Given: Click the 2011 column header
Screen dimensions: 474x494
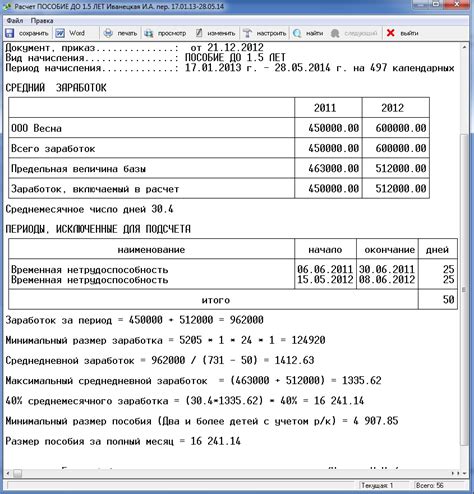Looking at the screenshot, I should (x=325, y=108).
